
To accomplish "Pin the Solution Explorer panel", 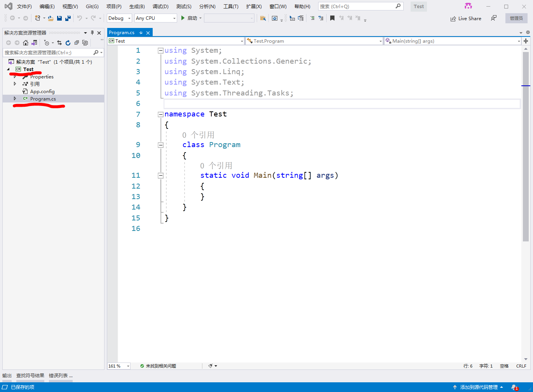I will click(x=92, y=33).
